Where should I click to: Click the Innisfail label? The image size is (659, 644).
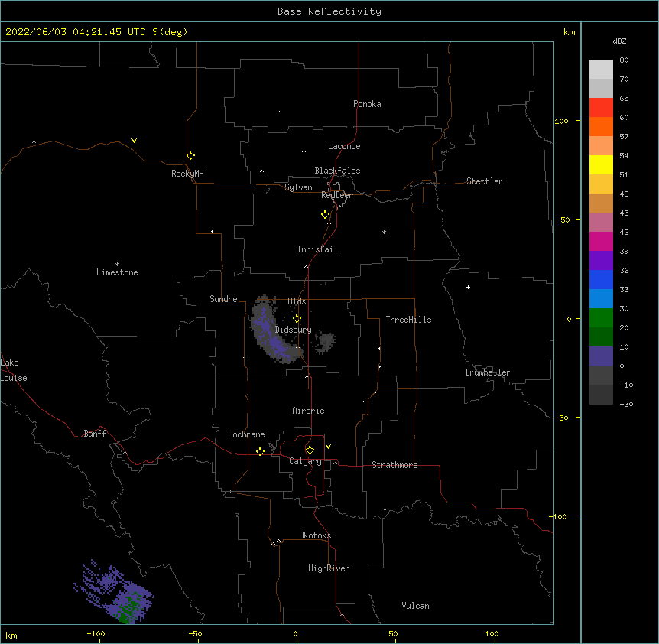pos(317,249)
